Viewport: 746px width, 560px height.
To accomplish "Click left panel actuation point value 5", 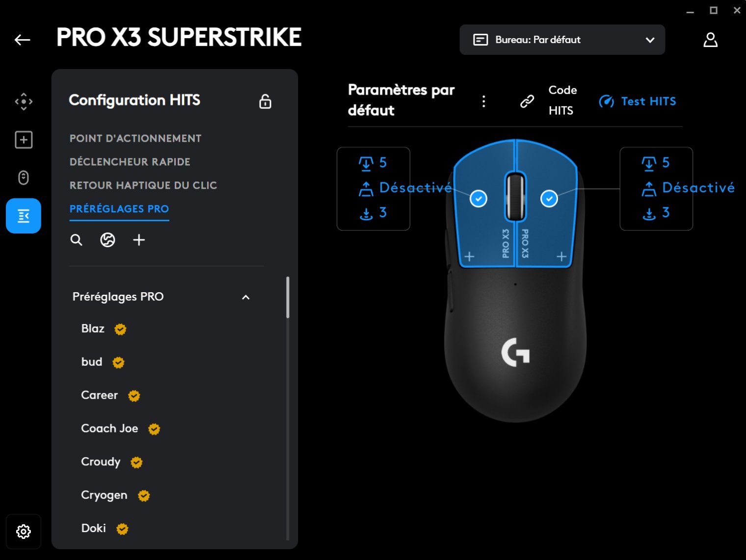I will pyautogui.click(x=383, y=162).
